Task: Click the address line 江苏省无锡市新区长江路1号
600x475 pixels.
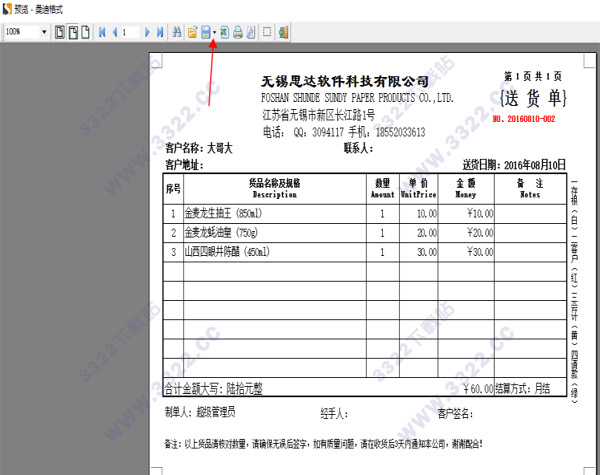Action: pyautogui.click(x=318, y=115)
